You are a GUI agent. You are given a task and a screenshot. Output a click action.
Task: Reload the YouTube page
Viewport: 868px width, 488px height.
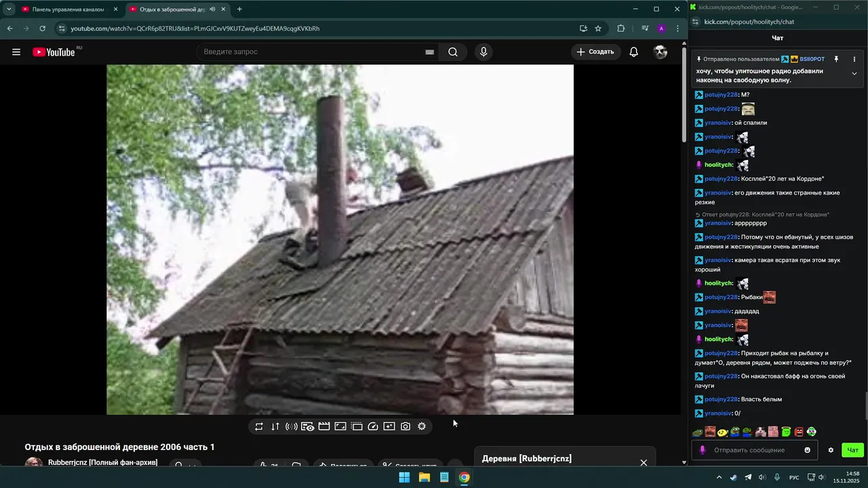click(42, 28)
